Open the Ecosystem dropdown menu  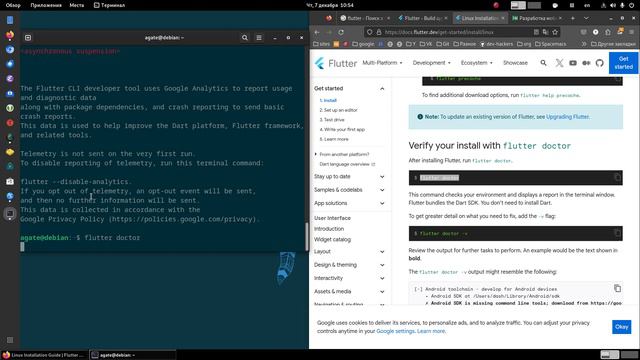[x=477, y=63]
